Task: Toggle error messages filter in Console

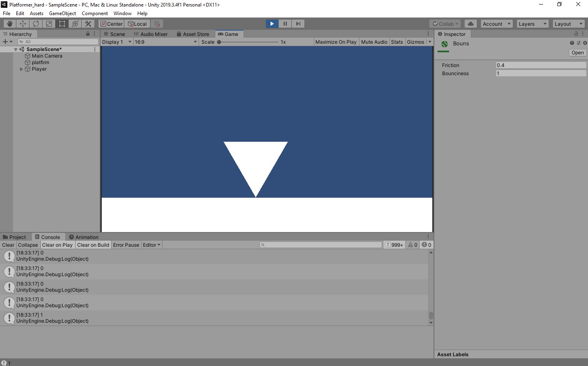Action: 427,245
